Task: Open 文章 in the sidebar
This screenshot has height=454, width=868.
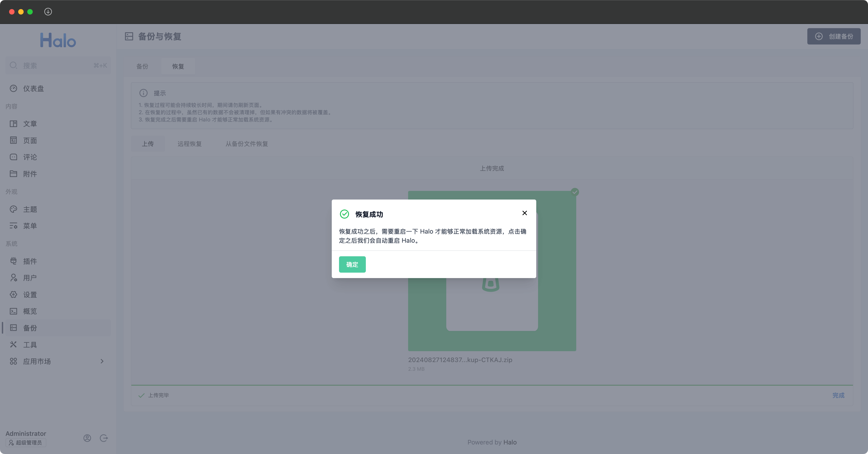Action: pyautogui.click(x=58, y=124)
